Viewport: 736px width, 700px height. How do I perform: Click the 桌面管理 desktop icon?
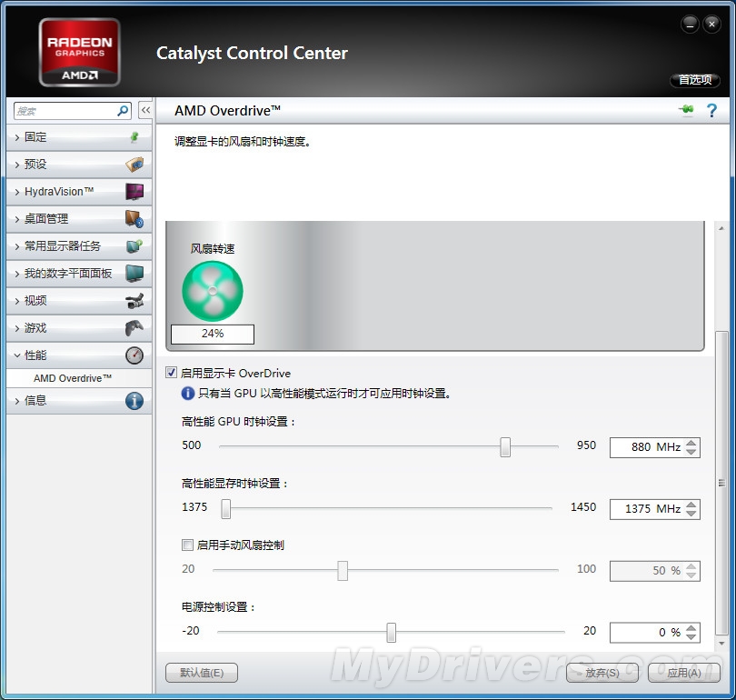click(x=134, y=219)
